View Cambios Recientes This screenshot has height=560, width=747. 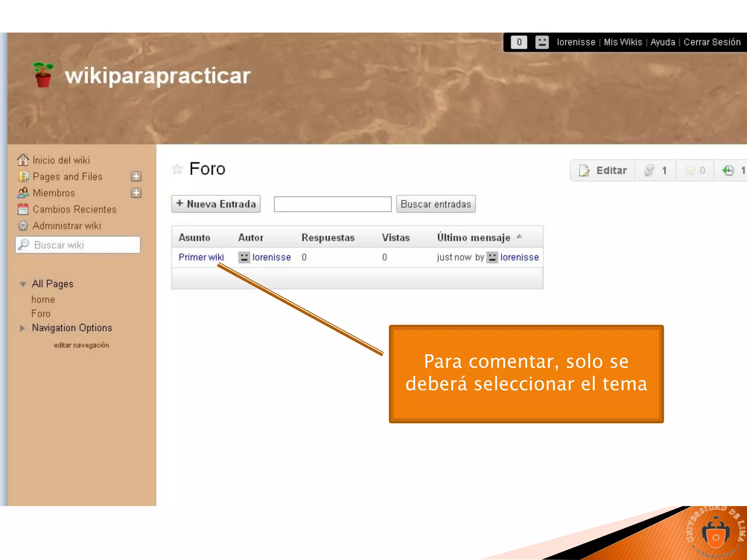pyautogui.click(x=74, y=209)
